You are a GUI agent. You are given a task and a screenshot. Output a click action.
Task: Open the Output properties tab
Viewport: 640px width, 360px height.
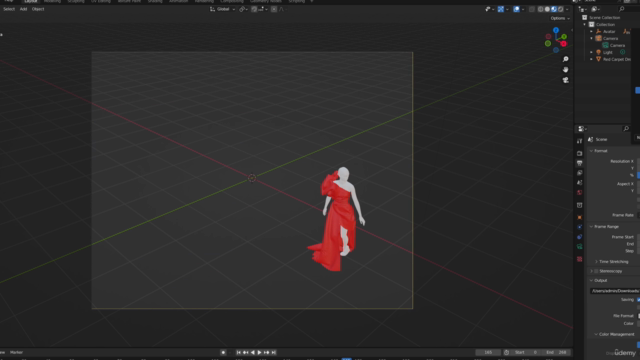580,163
